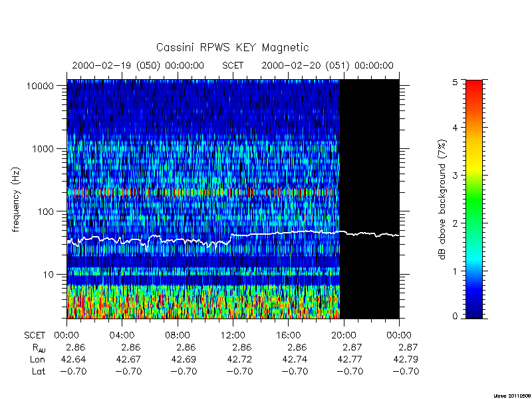
Task: Click the longitude value 42.64
Action: 73,359
